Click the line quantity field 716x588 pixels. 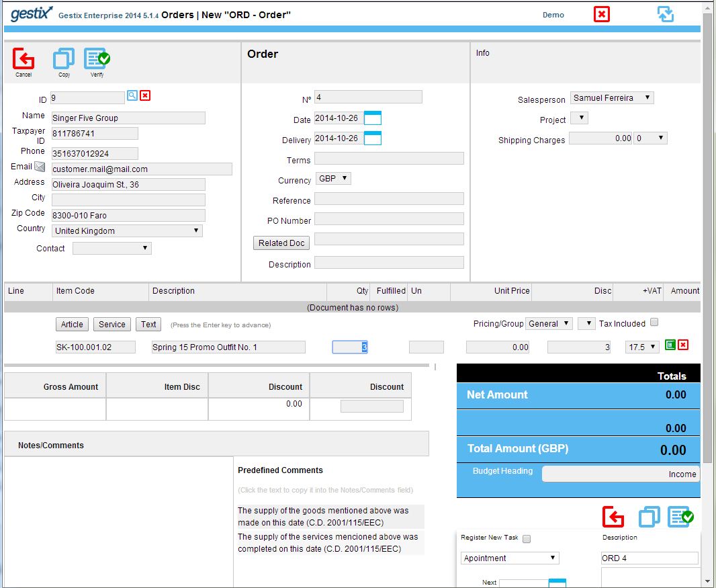pyautogui.click(x=350, y=347)
